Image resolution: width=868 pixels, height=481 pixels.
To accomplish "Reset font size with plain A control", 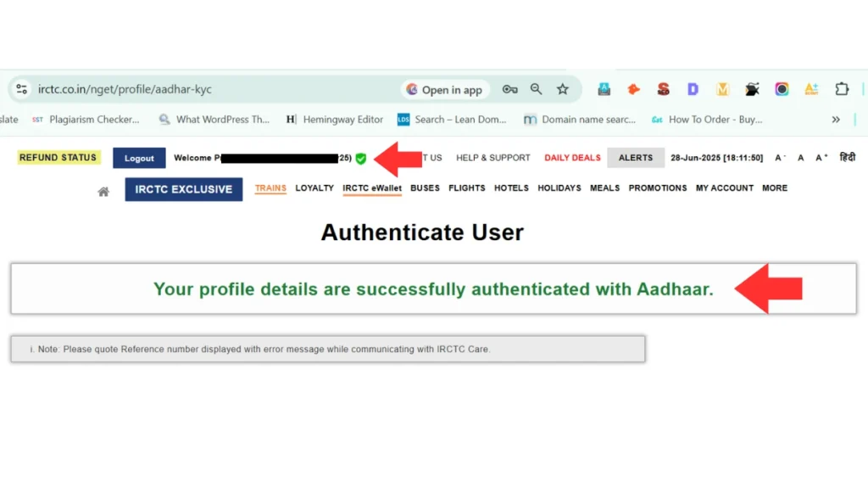I will (800, 158).
